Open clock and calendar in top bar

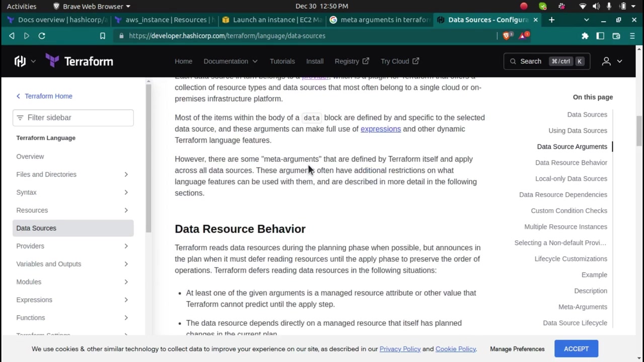[321, 6]
